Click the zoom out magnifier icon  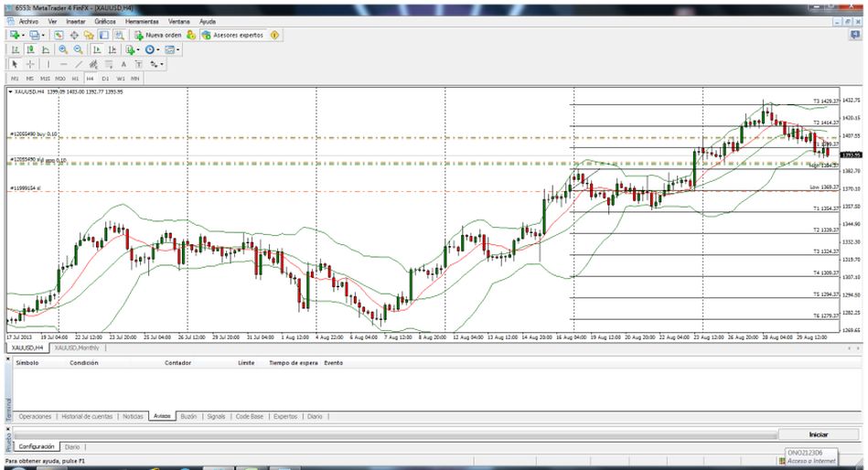click(x=79, y=49)
